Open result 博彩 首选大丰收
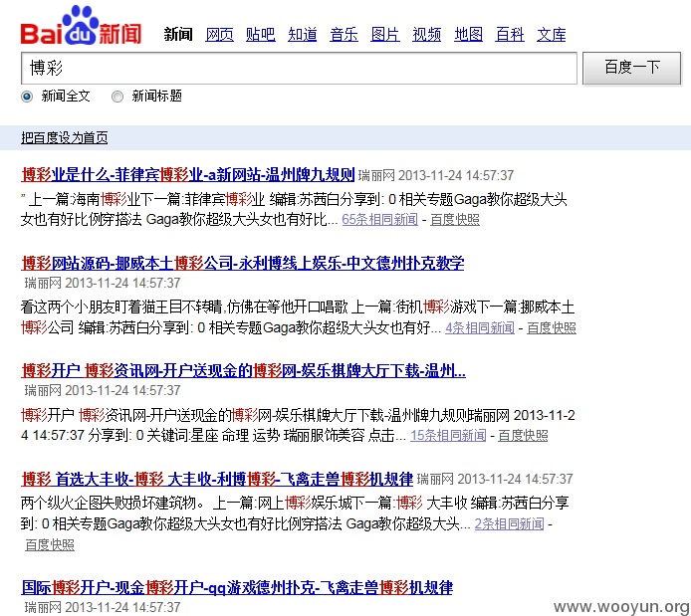 [217, 479]
